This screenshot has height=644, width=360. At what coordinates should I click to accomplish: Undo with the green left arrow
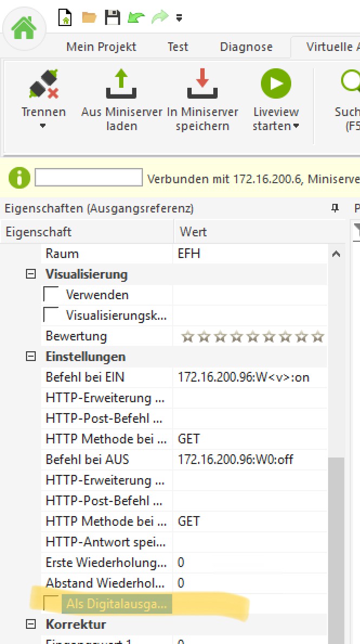[x=136, y=18]
